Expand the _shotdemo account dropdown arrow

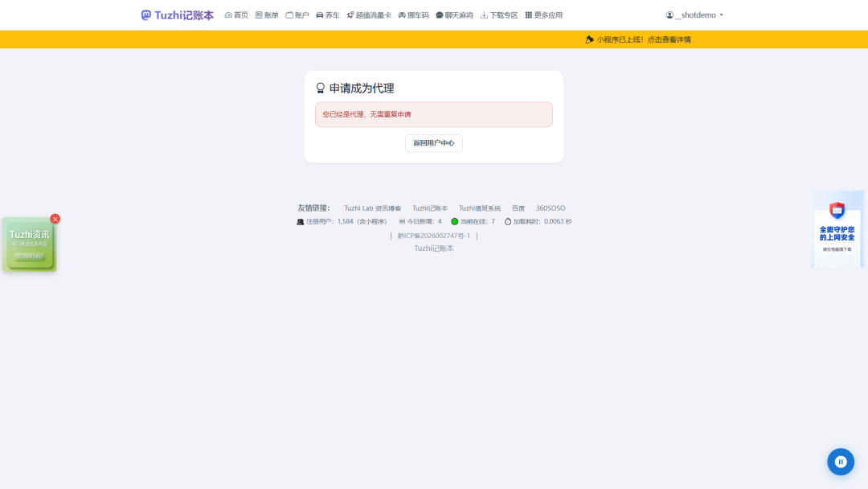(x=721, y=15)
